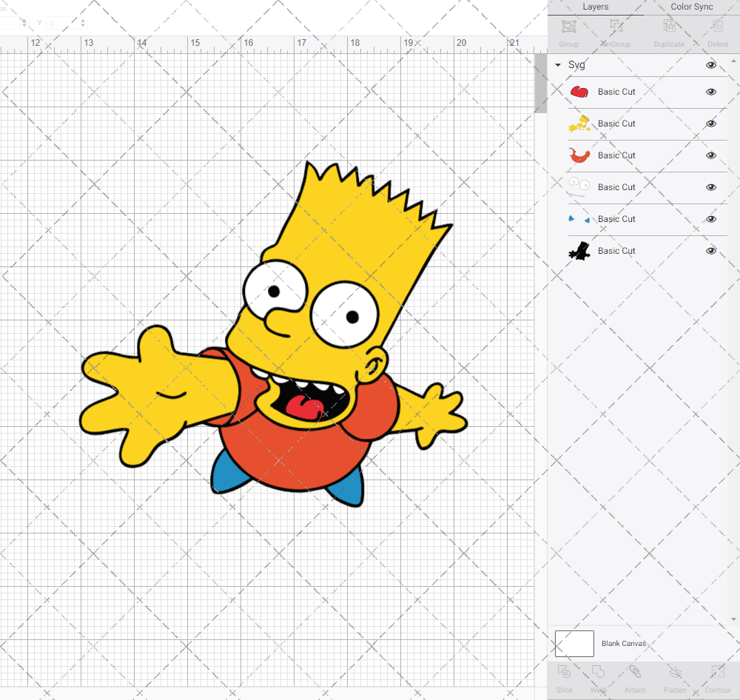Switch to the Color Sync tab
The image size is (740, 700).
point(692,7)
